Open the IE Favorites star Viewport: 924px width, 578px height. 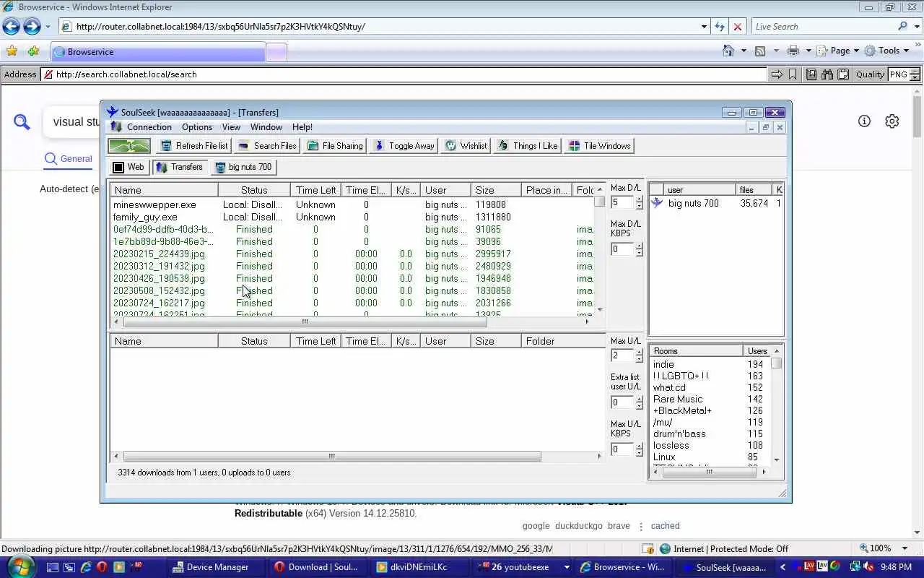[x=12, y=51]
